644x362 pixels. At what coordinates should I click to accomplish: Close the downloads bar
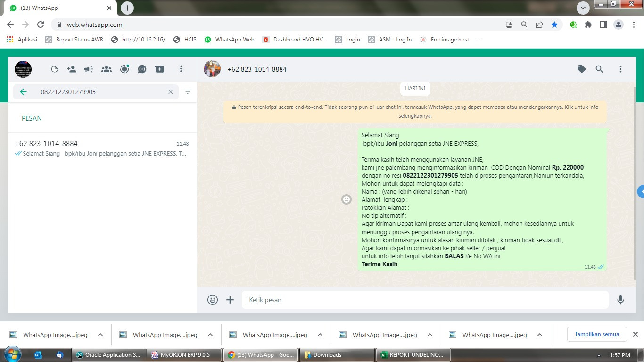click(x=635, y=334)
